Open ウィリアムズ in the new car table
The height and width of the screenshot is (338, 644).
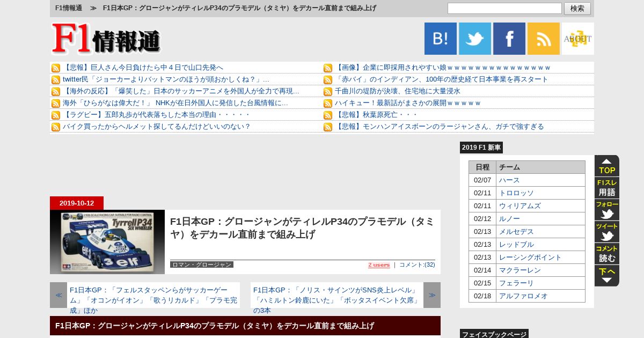(520, 206)
